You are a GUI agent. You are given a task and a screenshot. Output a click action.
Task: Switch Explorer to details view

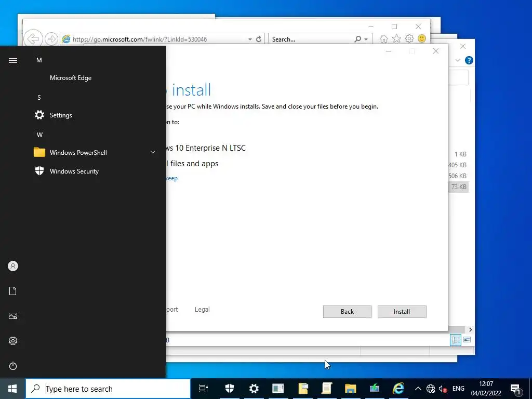click(456, 340)
